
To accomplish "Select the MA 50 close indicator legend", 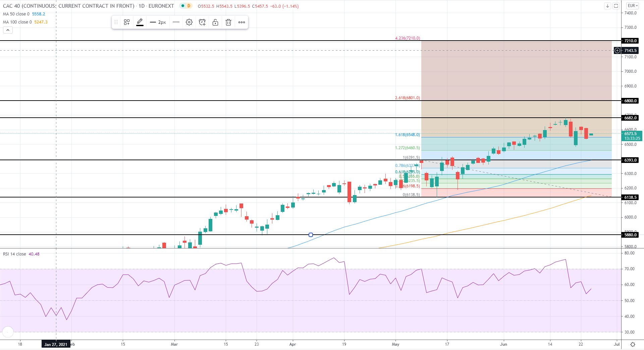I will [x=16, y=14].
